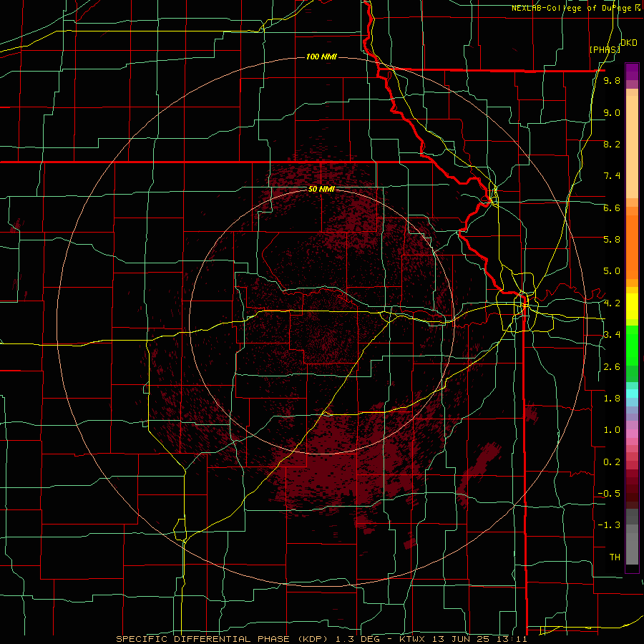Click the 1.0 scale value
This screenshot has height=644, width=644.
click(612, 430)
